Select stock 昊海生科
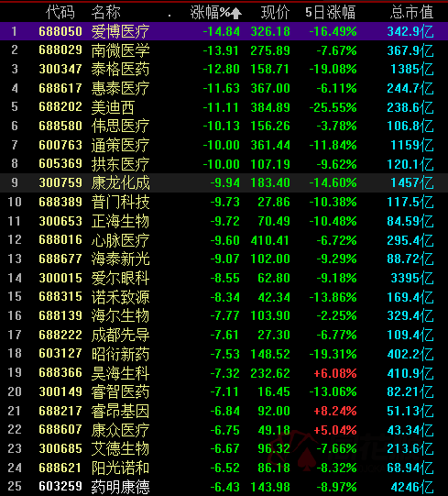This screenshot has height=496, width=448. [120, 372]
